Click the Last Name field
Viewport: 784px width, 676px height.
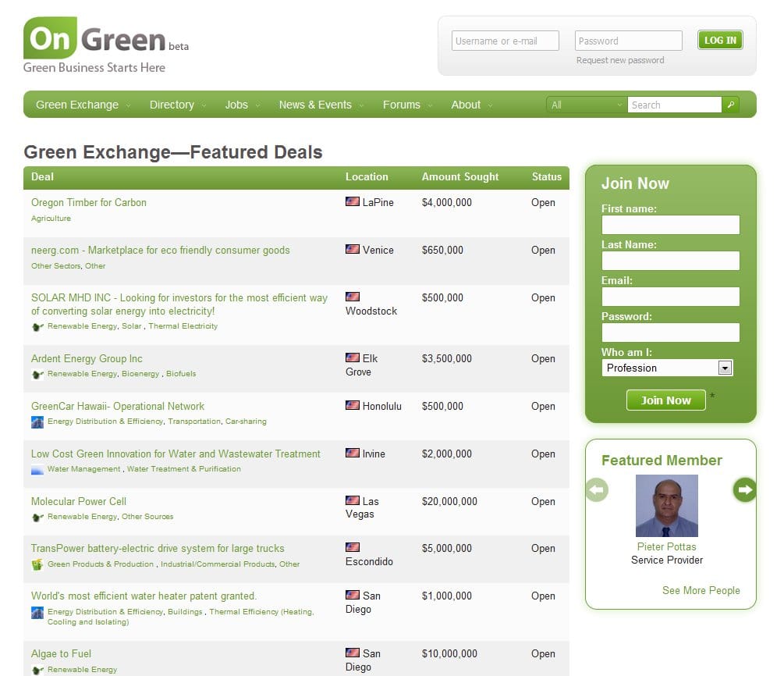click(x=671, y=261)
